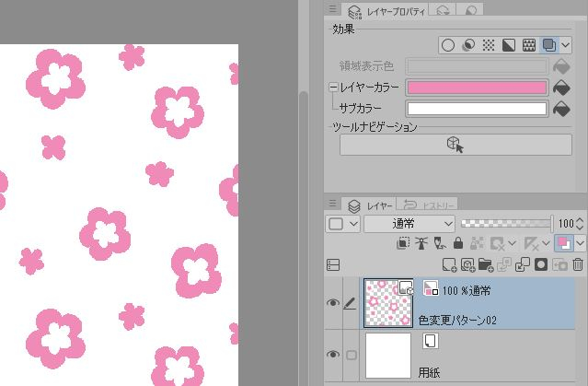Click the greyed enable mask icon
The image size is (588, 386).
[x=497, y=244]
